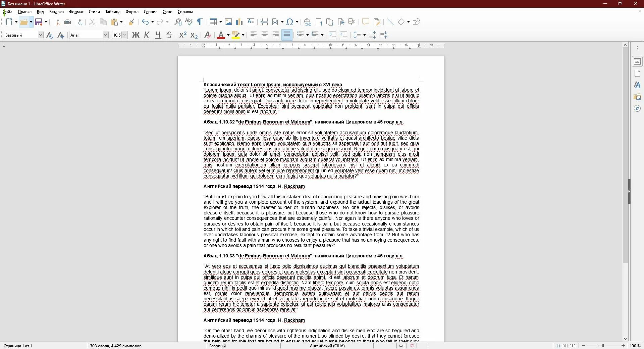
Task: Insert chart icon
Action: (x=239, y=22)
